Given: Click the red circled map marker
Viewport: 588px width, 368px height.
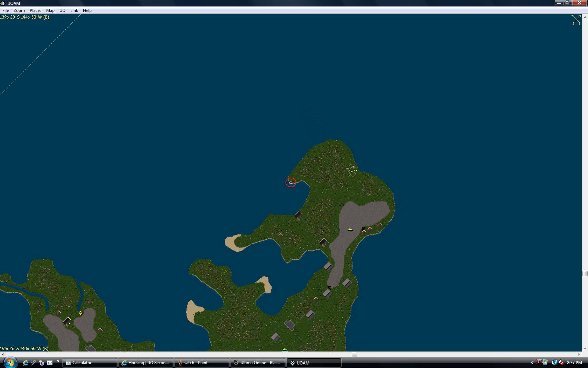Looking at the screenshot, I should (290, 182).
